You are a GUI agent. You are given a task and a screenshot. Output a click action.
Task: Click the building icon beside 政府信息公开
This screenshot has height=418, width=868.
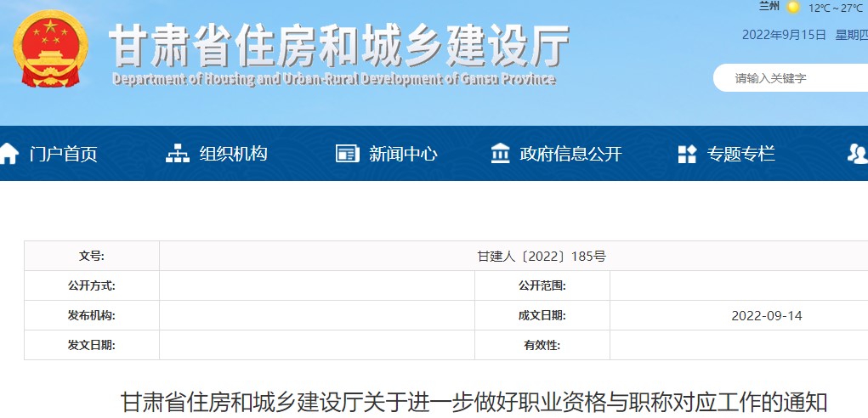[x=501, y=154]
